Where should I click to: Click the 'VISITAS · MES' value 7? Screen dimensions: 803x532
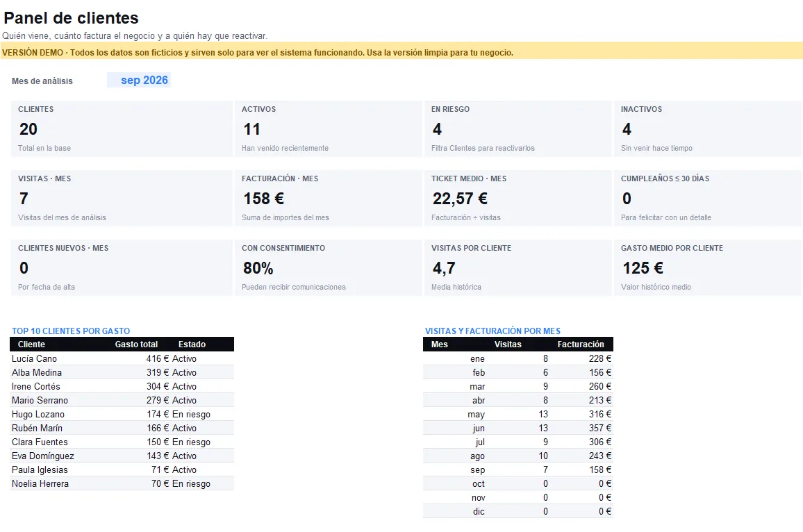[x=24, y=199]
